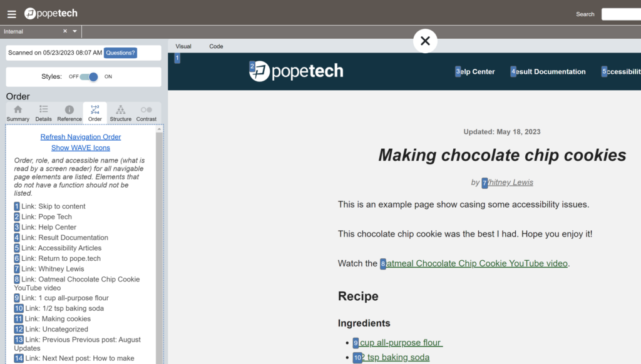Select list item 11 Making cookies
The height and width of the screenshot is (364, 641).
(53, 318)
